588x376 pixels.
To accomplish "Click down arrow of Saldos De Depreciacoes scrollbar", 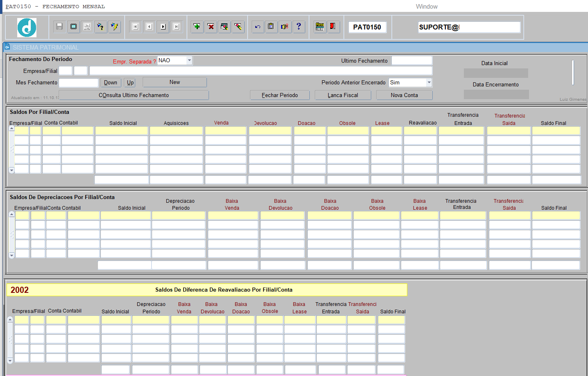I will [x=11, y=255].
